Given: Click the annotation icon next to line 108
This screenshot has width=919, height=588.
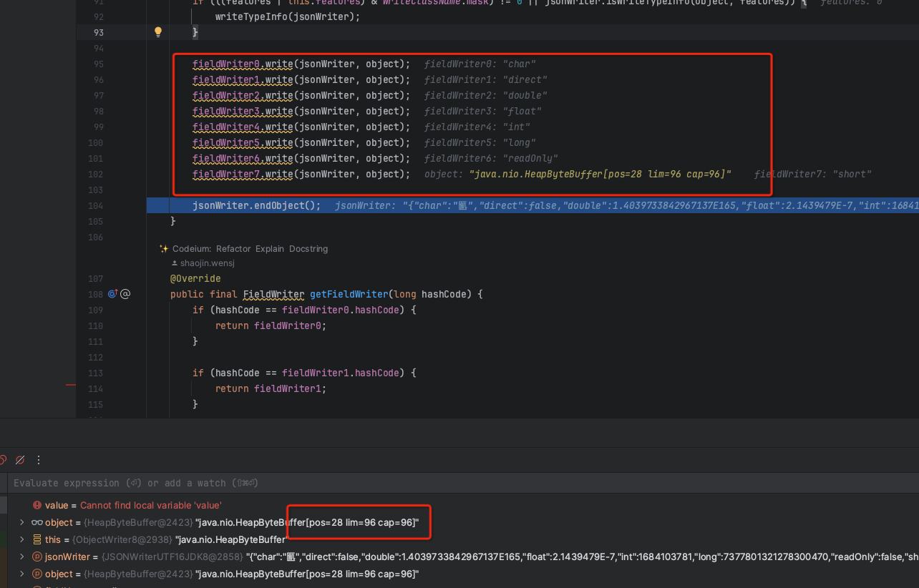Looking at the screenshot, I should coord(125,293).
